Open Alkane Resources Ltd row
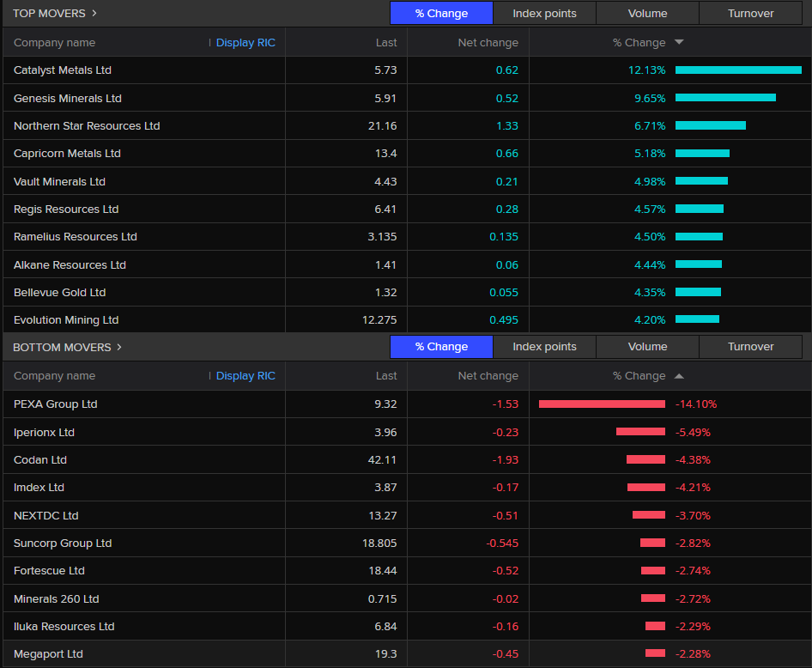812x668 pixels. coord(407,264)
